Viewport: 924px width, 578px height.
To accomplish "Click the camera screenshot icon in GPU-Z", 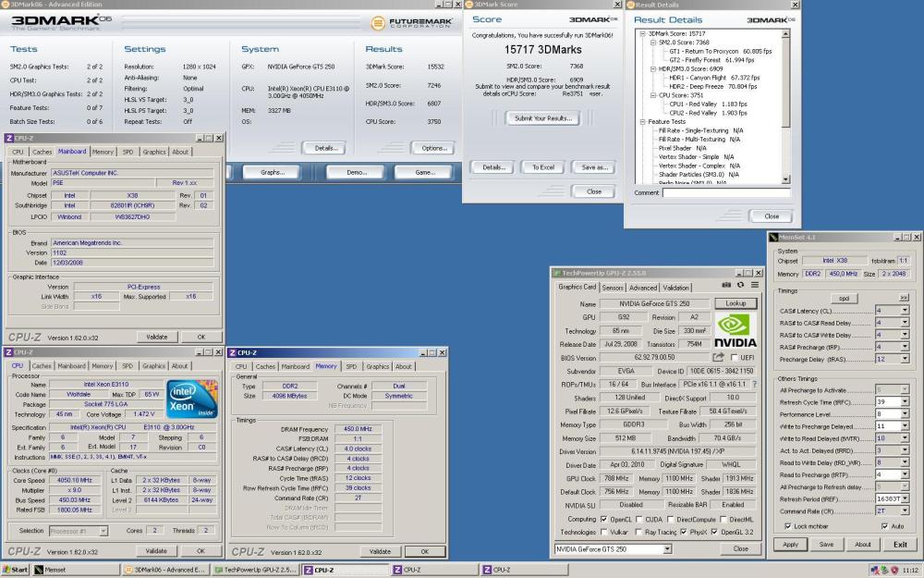I will coord(725,285).
